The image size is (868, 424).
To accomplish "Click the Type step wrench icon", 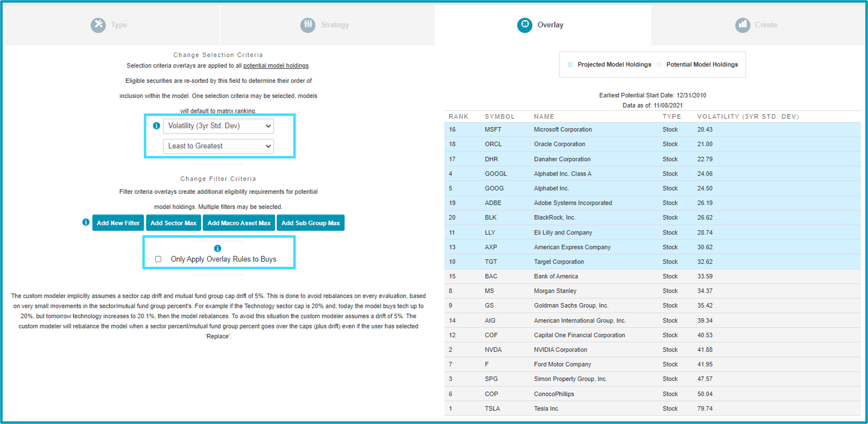I will 98,25.
